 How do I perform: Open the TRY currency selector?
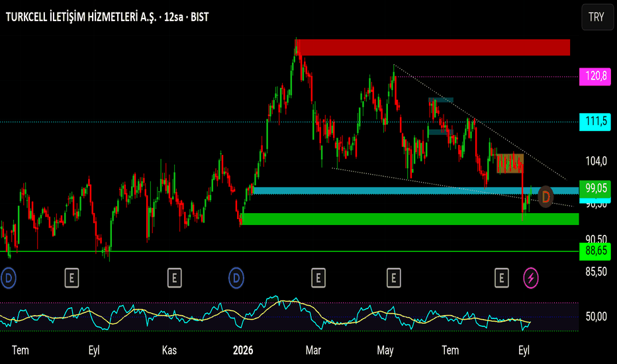coord(597,17)
